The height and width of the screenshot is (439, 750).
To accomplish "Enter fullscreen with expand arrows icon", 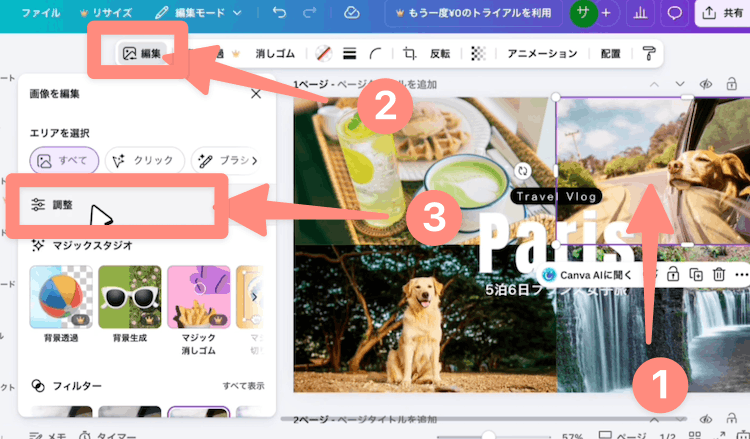I will [720, 435].
